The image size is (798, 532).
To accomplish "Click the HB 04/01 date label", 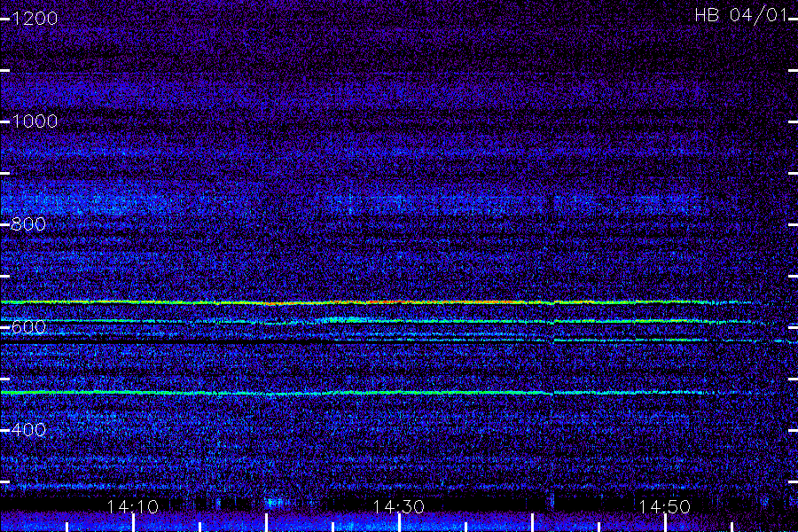I will point(741,15).
